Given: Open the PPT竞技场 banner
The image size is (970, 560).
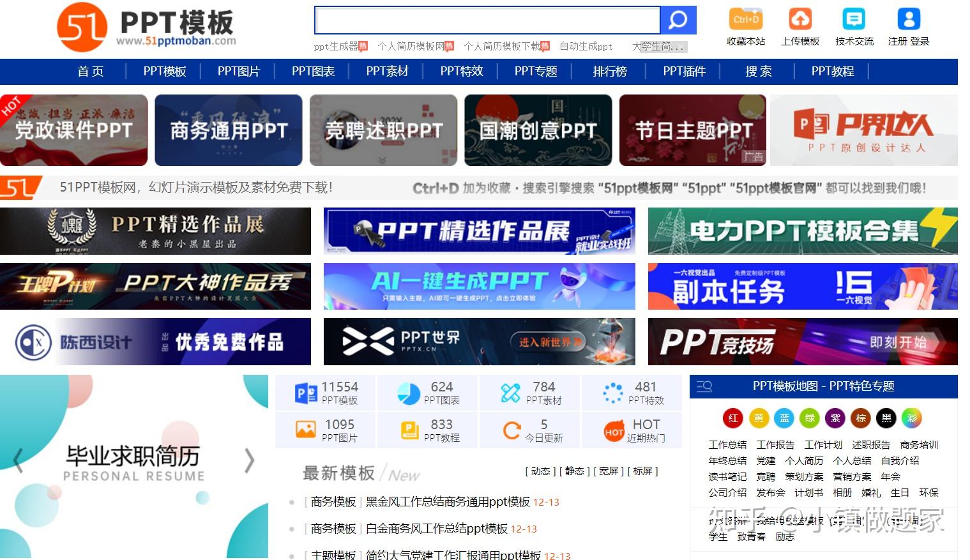Looking at the screenshot, I should (x=803, y=342).
